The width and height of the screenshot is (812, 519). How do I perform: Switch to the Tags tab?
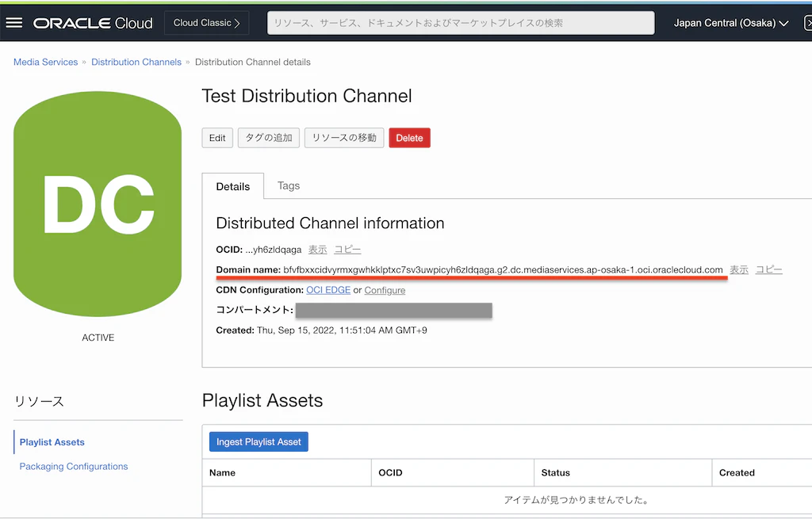click(289, 185)
